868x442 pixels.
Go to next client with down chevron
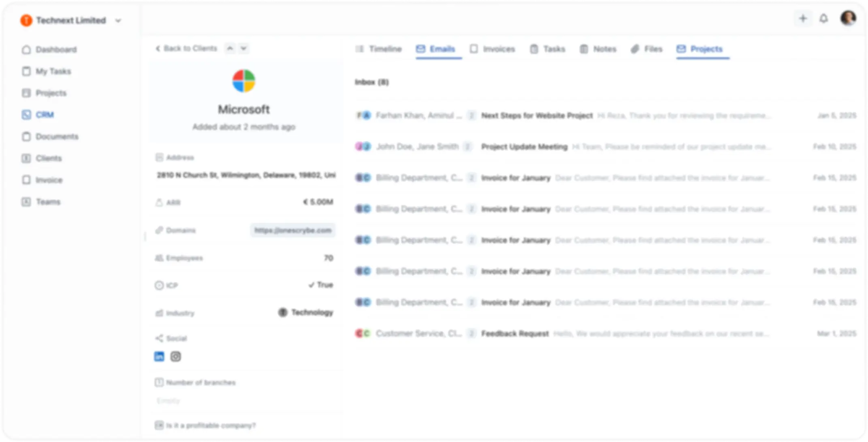click(243, 48)
